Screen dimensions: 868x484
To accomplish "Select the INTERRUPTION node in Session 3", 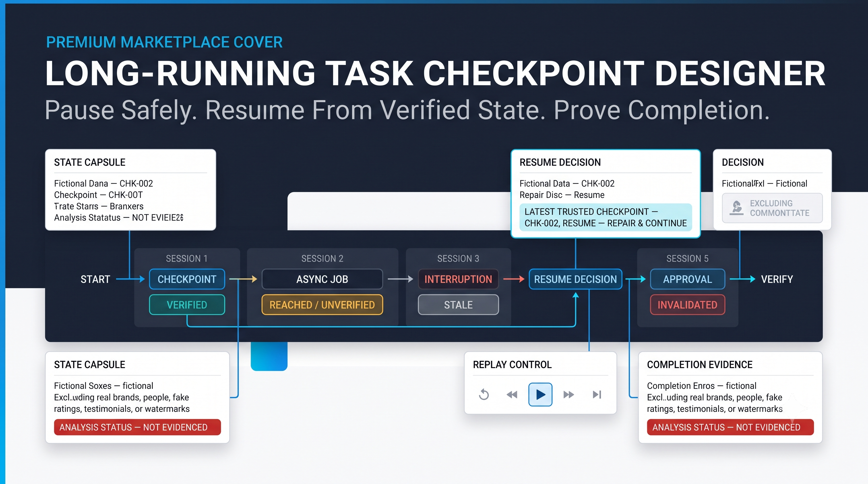I will [458, 279].
